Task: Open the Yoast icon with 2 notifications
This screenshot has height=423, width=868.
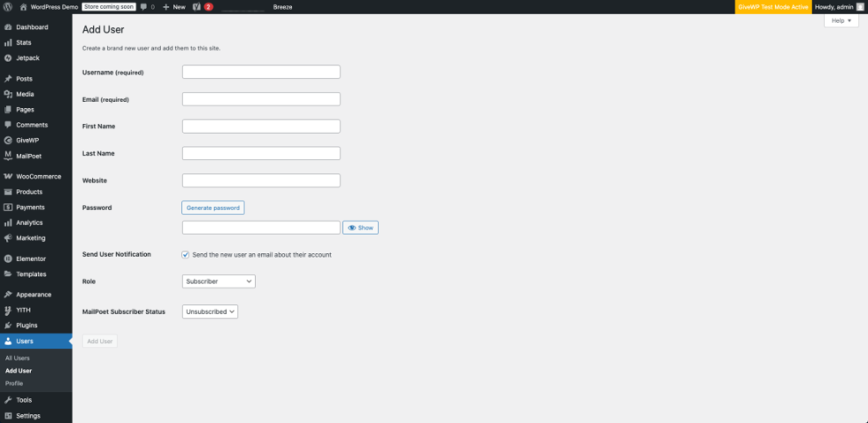Action: click(196, 7)
